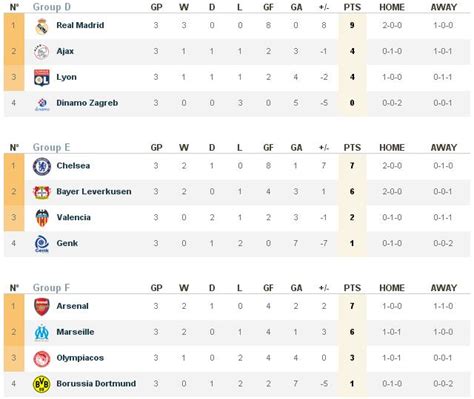Click the Genk club logo
Viewport: 474px width, 399px height.
click(42, 244)
